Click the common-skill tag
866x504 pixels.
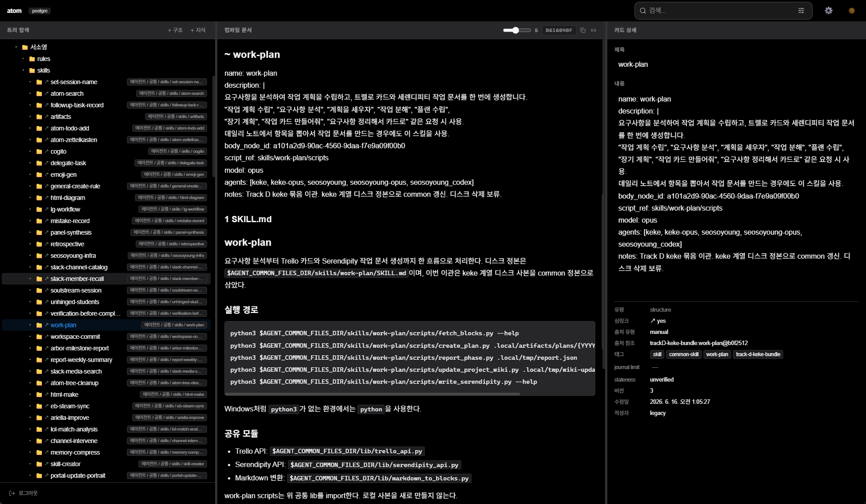(683, 354)
